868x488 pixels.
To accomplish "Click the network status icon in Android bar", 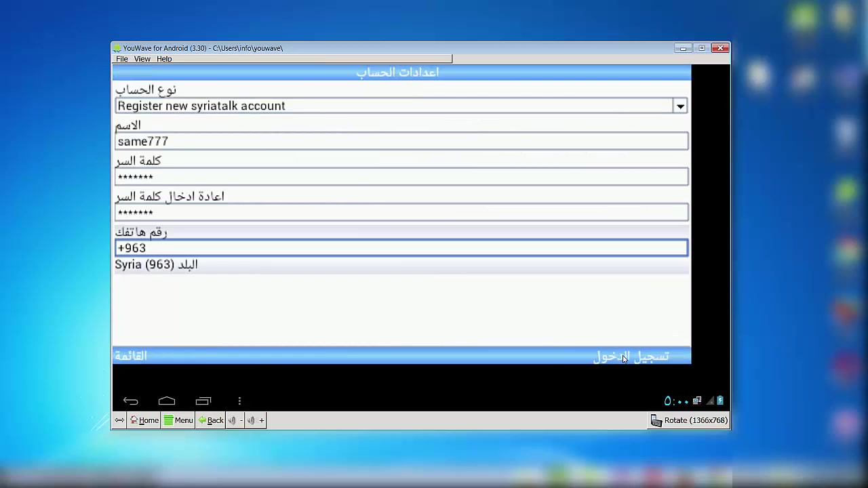I will pyautogui.click(x=696, y=401).
